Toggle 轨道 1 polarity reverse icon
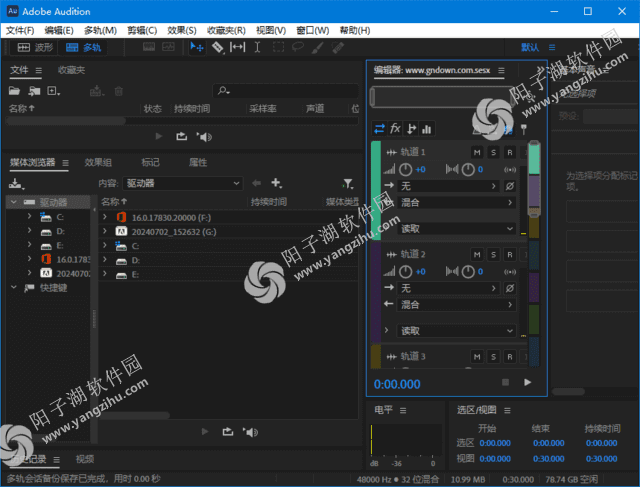 [510, 186]
